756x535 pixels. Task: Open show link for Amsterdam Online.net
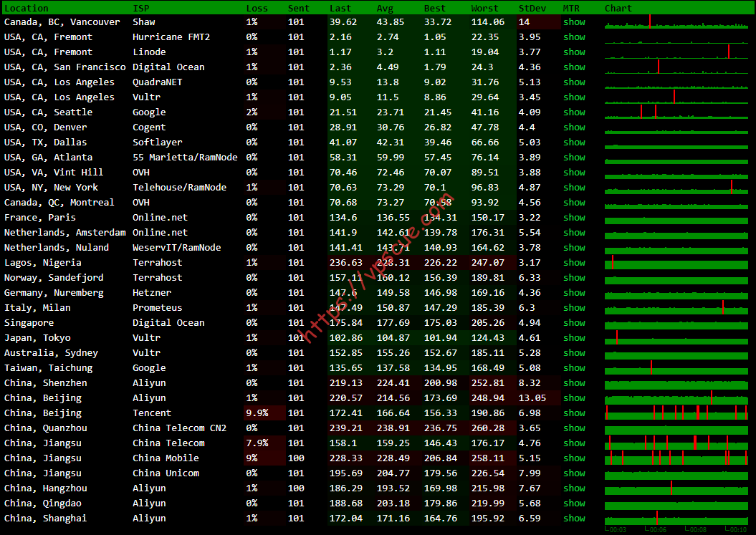(574, 232)
